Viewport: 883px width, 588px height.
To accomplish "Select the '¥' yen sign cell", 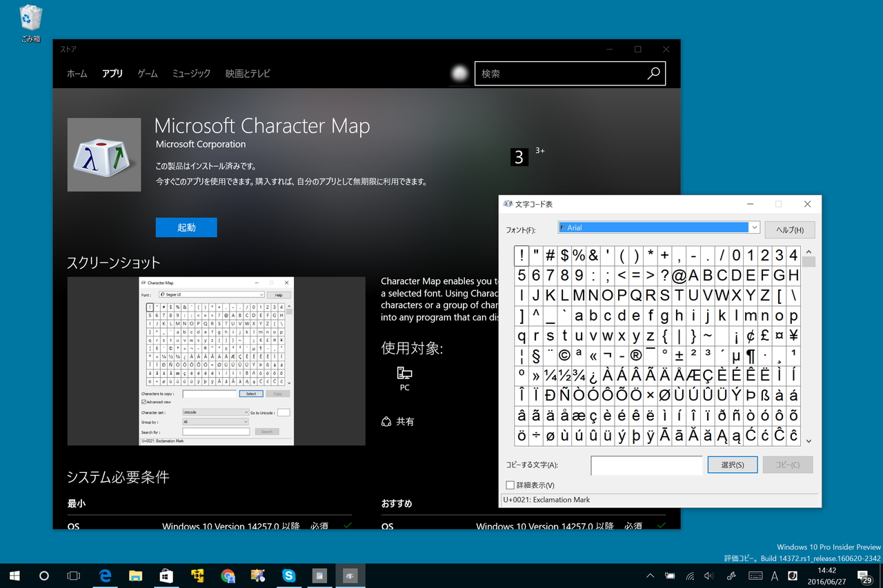I will (x=793, y=336).
